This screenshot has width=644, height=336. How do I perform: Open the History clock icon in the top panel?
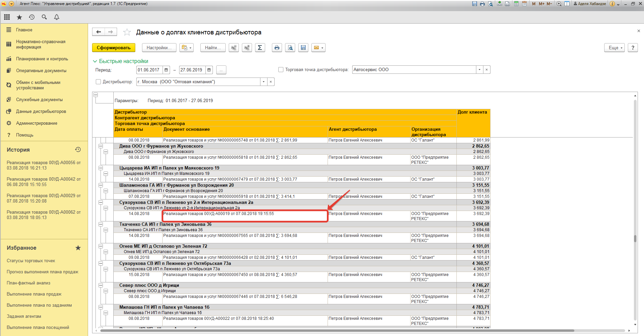[x=32, y=17]
